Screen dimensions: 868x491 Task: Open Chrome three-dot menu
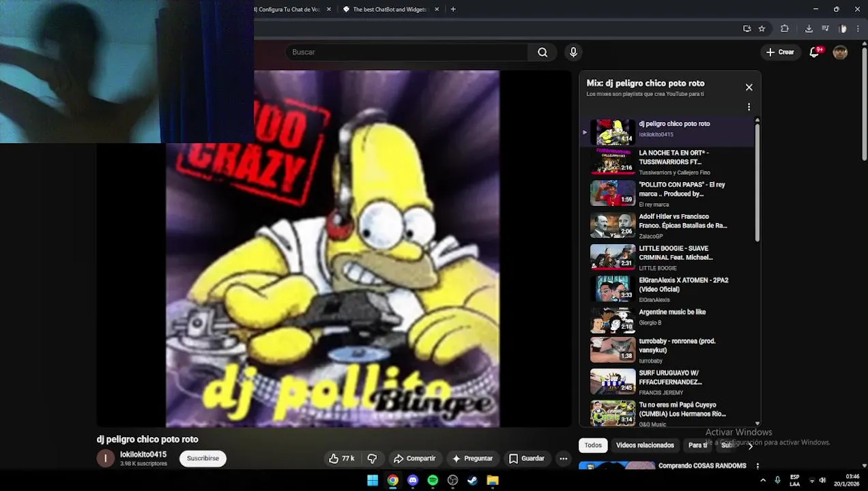858,29
